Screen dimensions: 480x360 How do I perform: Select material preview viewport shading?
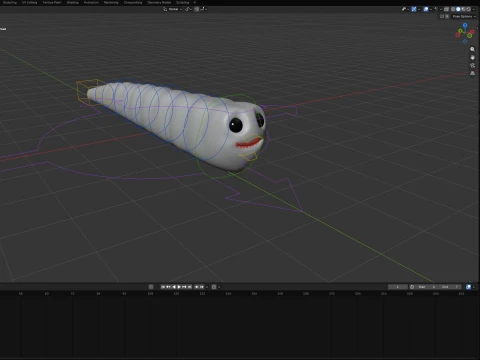pyautogui.click(x=463, y=9)
